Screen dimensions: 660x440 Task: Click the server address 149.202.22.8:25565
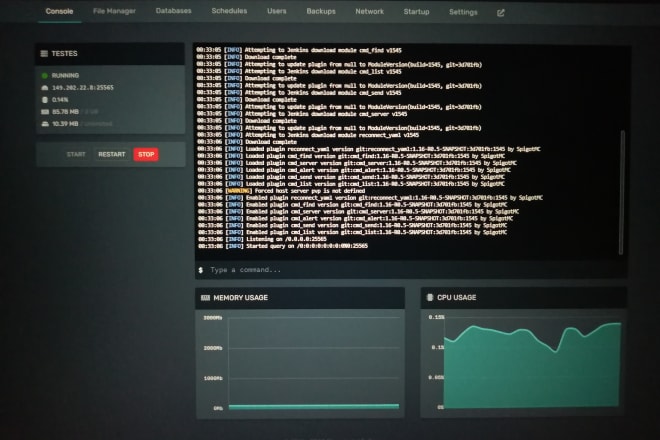(83, 88)
